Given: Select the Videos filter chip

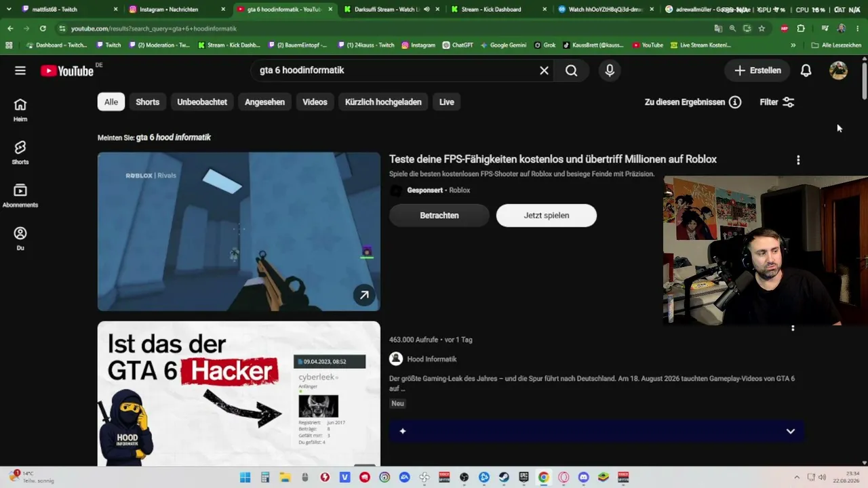Looking at the screenshot, I should click(315, 102).
